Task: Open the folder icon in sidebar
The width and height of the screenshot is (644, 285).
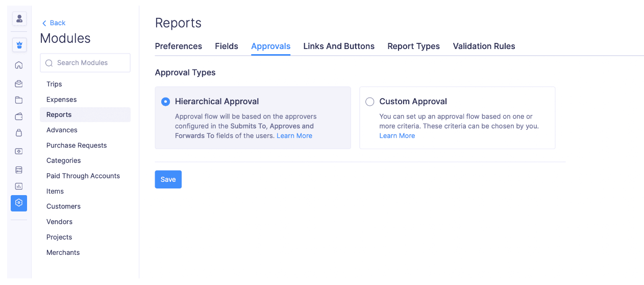Action: (x=19, y=100)
